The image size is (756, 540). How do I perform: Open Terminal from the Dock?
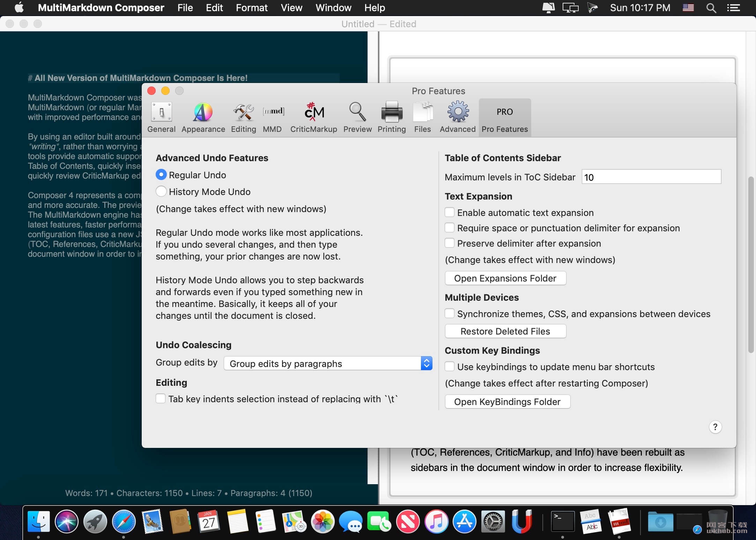[x=562, y=522]
